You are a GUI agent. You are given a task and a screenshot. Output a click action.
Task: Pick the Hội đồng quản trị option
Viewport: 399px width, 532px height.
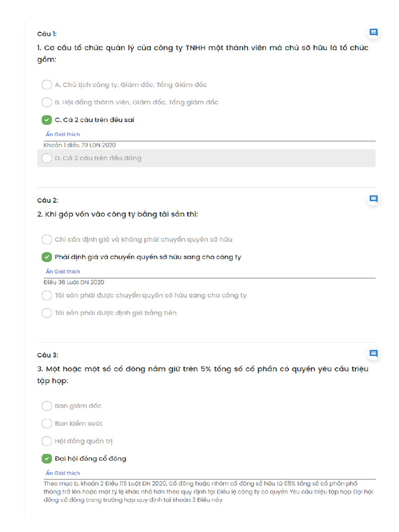click(x=47, y=441)
